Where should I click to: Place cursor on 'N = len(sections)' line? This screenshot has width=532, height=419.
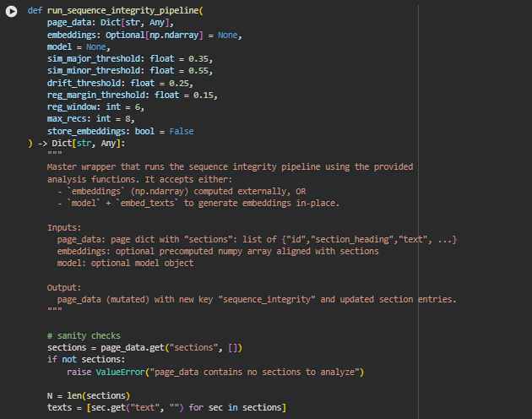point(88,396)
